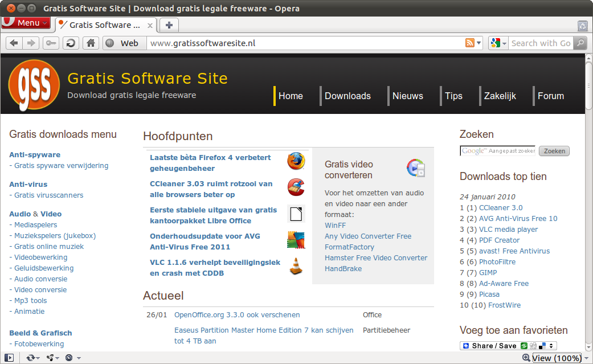593x364 pixels.
Task: Select the Forum navigation menu item
Action: [x=550, y=96]
